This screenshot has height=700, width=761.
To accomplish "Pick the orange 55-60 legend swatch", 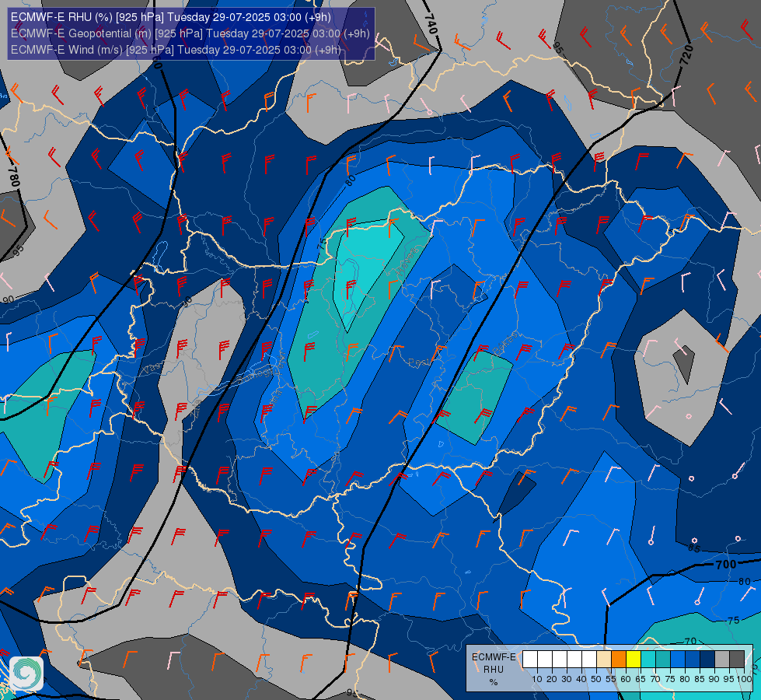I will click(x=619, y=660).
